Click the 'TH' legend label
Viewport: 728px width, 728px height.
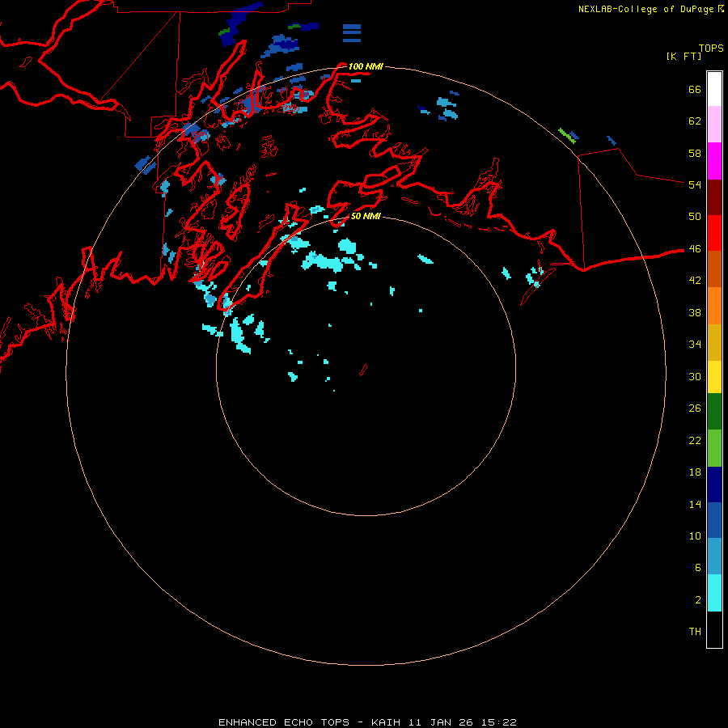[x=695, y=632]
